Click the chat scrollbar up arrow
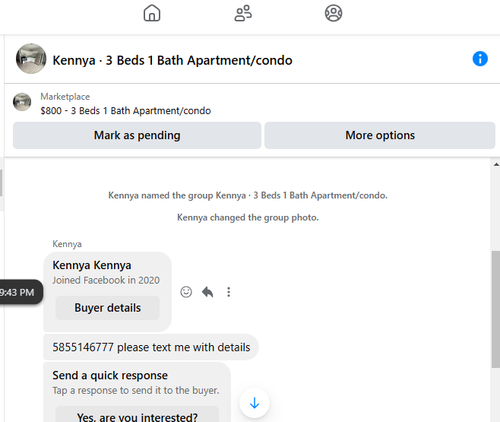The height and width of the screenshot is (422, 500). coord(496,164)
